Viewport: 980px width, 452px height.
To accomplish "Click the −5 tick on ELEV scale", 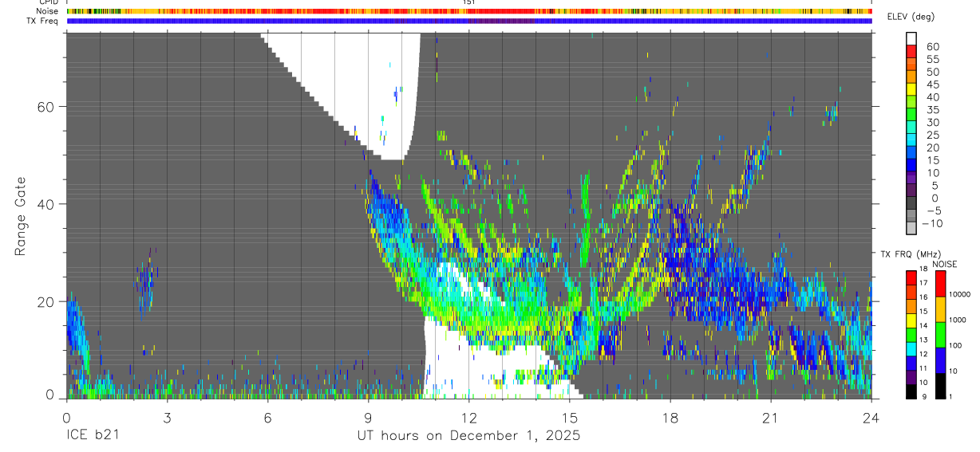I will click(933, 210).
